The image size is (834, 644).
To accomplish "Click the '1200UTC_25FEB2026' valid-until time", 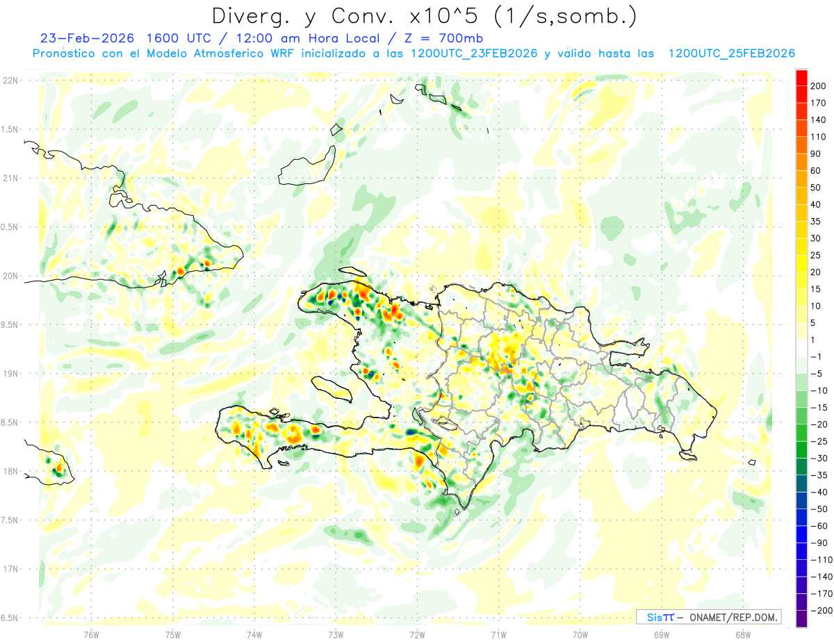I will coord(731,53).
